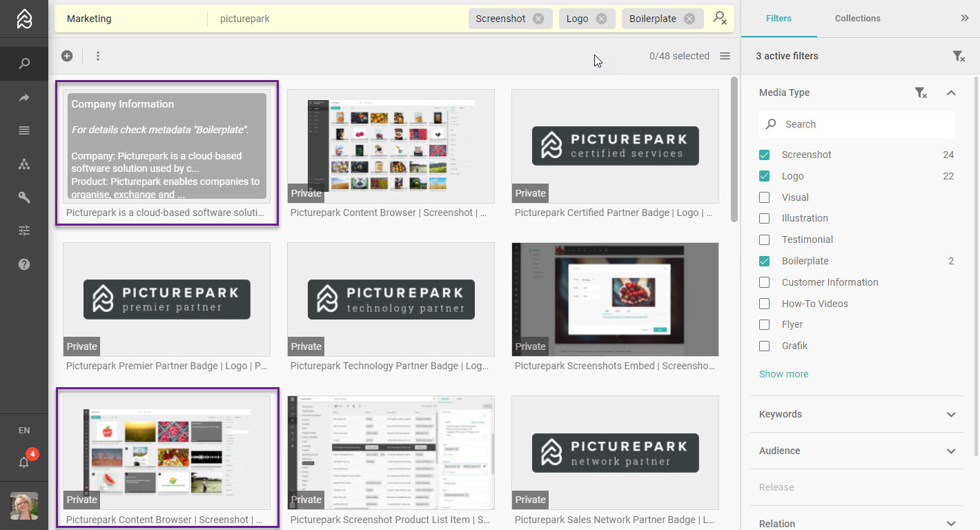Clear search with magnifier-x icon
980x530 pixels.
tap(720, 19)
